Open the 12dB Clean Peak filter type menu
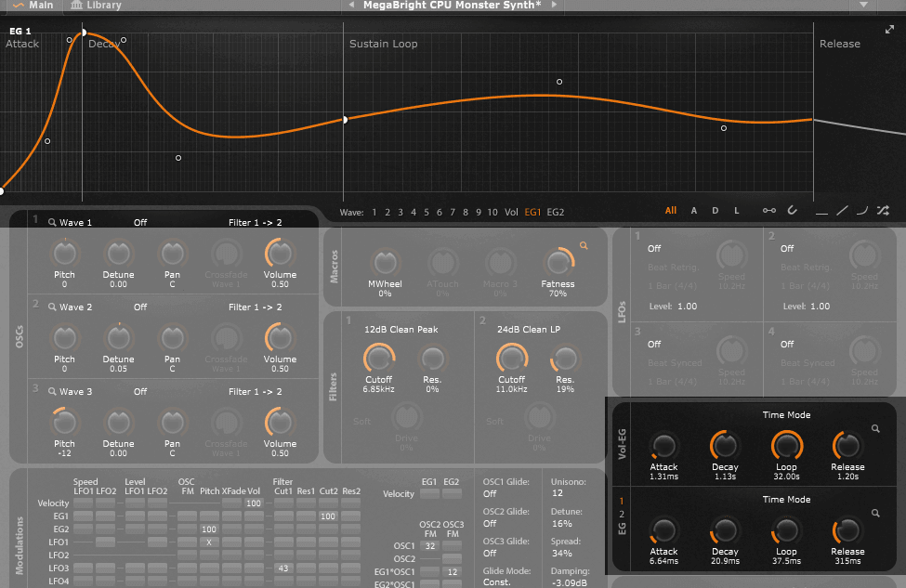This screenshot has width=906, height=588. (400, 329)
